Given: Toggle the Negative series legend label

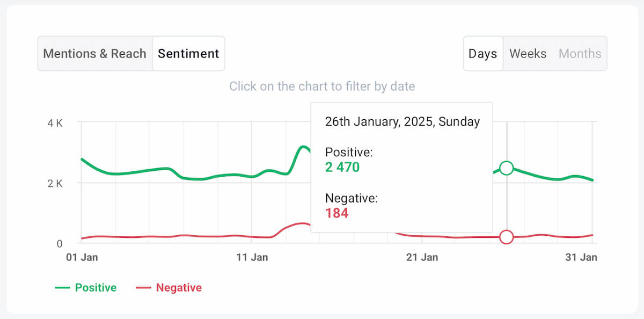Looking at the screenshot, I should click(179, 288).
